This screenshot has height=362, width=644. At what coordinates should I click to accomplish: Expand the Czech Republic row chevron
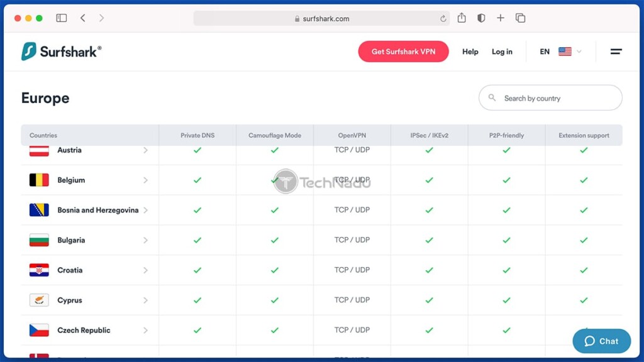[x=145, y=330]
